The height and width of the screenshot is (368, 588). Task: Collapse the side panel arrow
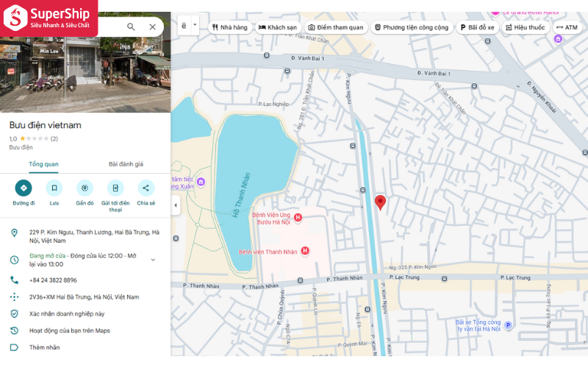176,205
